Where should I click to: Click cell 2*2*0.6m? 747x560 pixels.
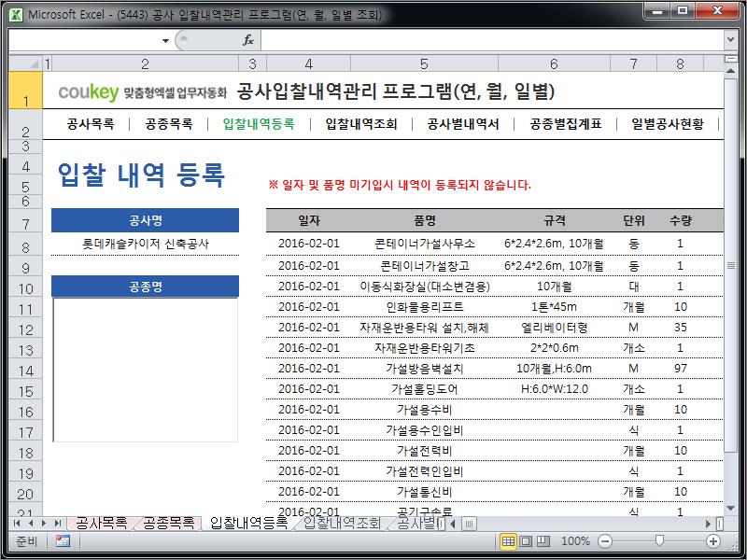point(554,347)
